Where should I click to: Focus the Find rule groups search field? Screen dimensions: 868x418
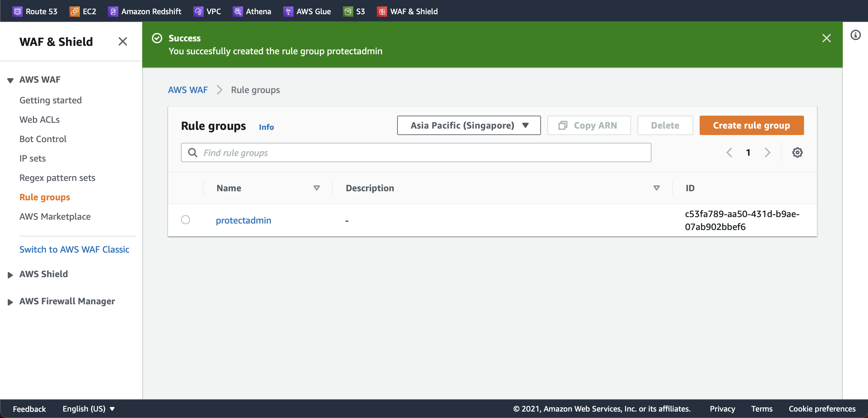click(416, 152)
